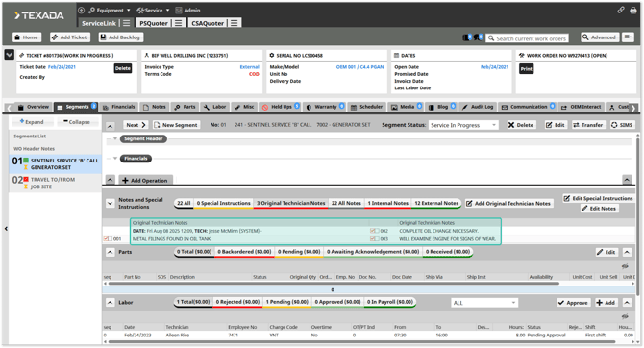The height and width of the screenshot is (348, 644).
Task: Open the PSQuoter hamburger menu icon
Action: pos(178,23)
